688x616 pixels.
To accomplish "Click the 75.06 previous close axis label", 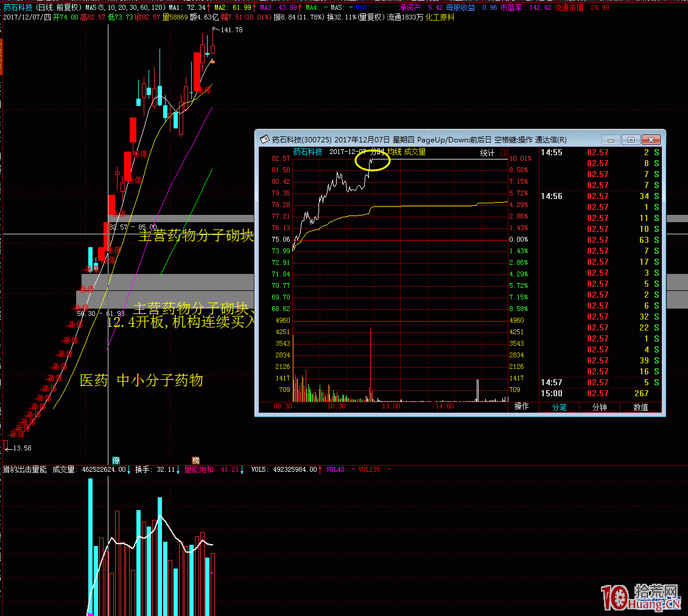I will point(281,239).
